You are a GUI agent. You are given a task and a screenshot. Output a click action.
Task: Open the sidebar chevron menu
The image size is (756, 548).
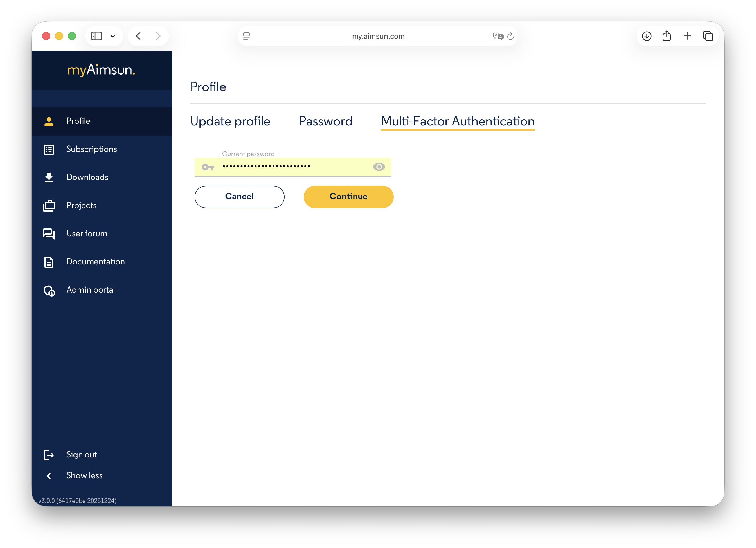tap(113, 36)
